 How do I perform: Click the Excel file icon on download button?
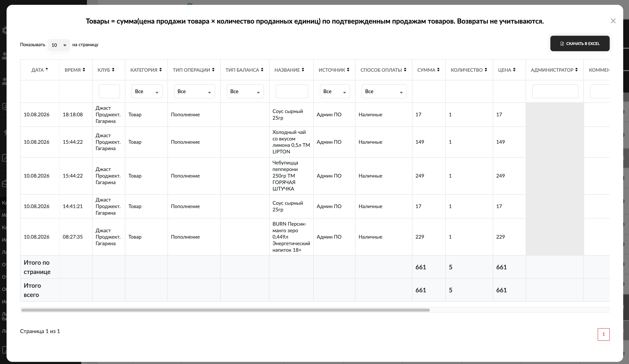[562, 44]
